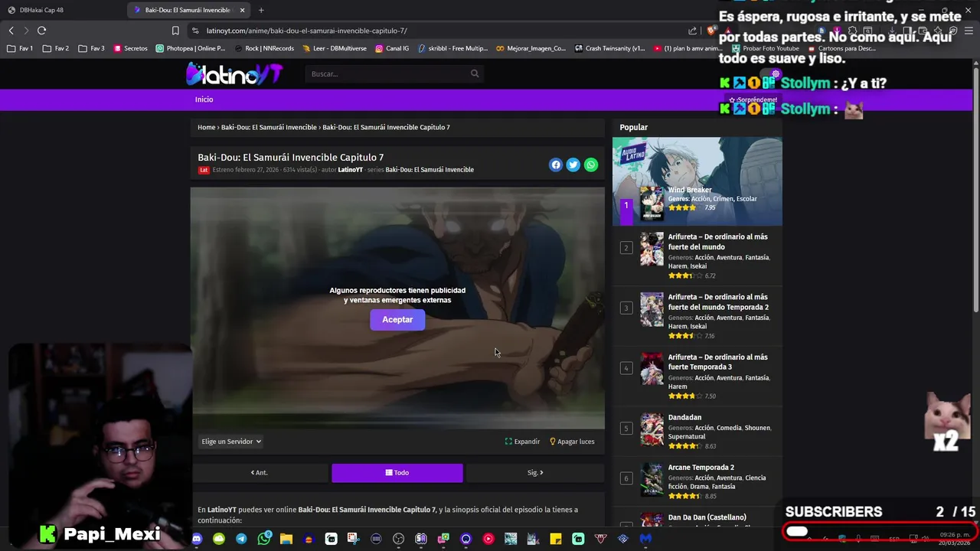Open Wind Breaker popular entry
980x551 pixels.
point(690,190)
